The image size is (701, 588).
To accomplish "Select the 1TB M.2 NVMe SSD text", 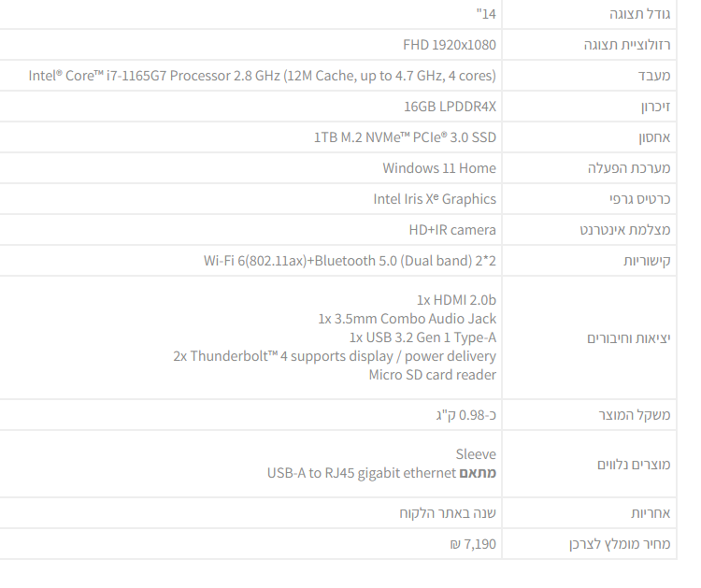I will click(405, 137).
